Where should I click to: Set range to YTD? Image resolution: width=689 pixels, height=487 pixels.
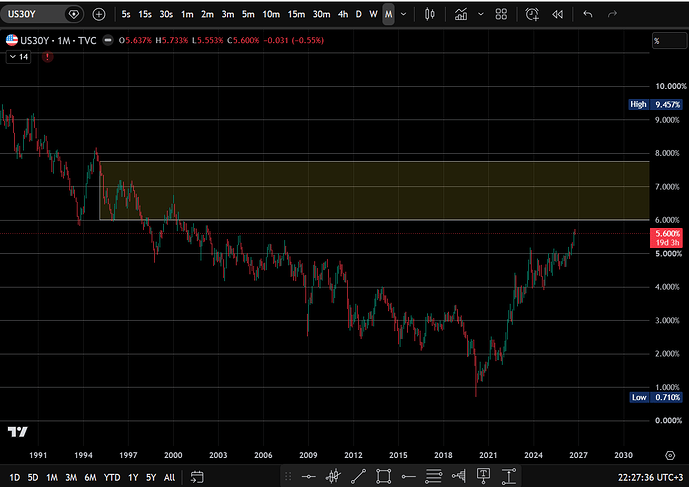coord(112,477)
